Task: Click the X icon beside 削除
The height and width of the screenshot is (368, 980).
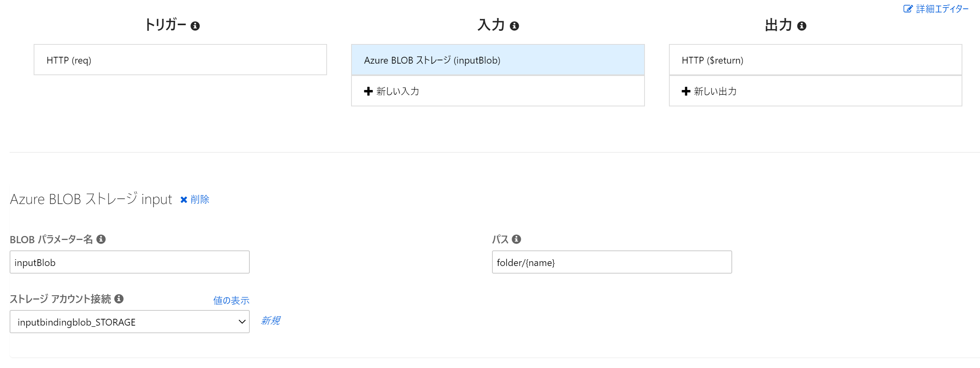Action: click(184, 200)
